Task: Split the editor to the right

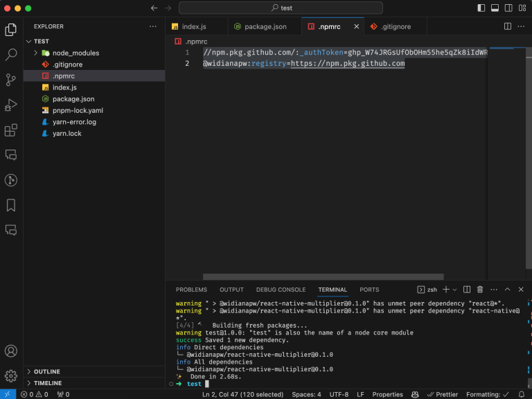Action: coord(508,26)
